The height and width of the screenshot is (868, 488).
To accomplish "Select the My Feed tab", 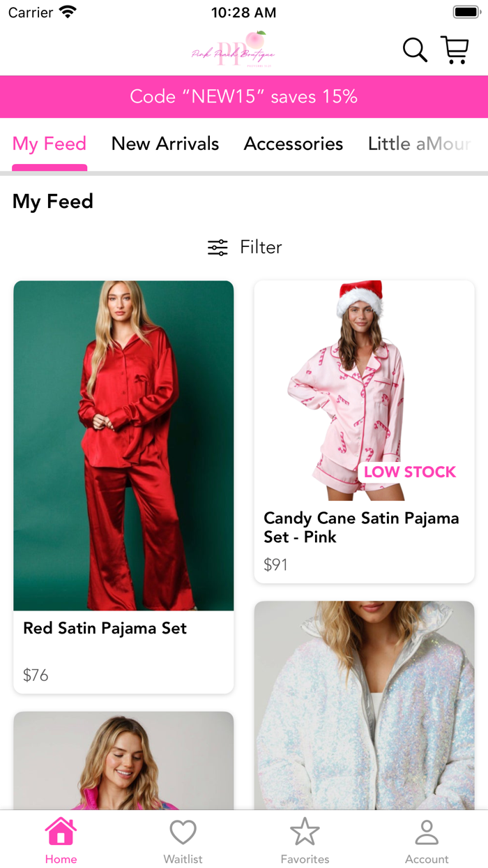I will [49, 144].
